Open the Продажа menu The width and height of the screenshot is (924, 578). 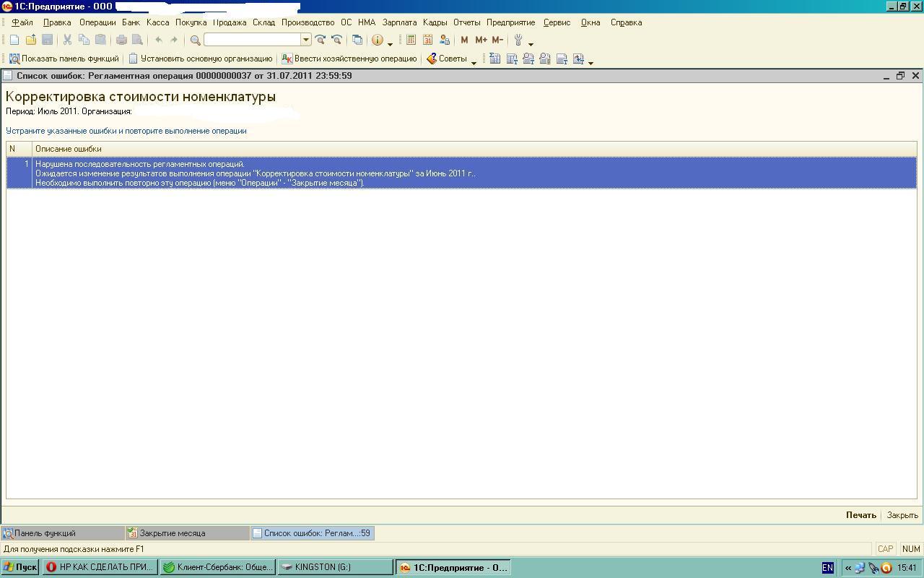coord(230,22)
